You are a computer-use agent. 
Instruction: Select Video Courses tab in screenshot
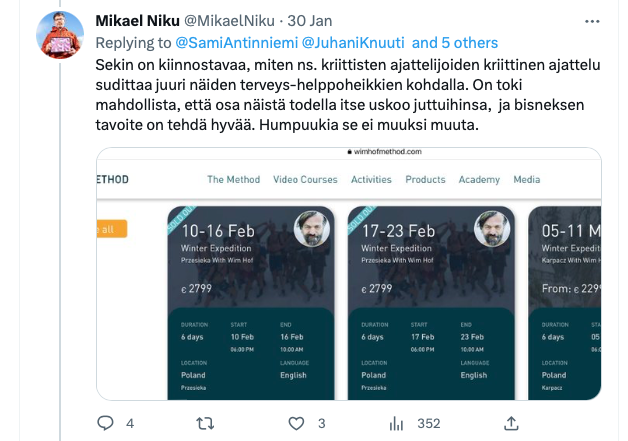click(x=306, y=179)
